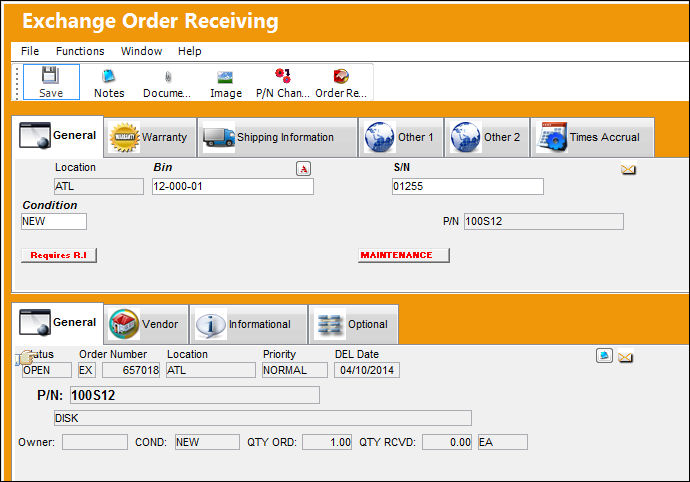
Task: Click the QTY RCVD field 0.00
Action: pos(447,442)
